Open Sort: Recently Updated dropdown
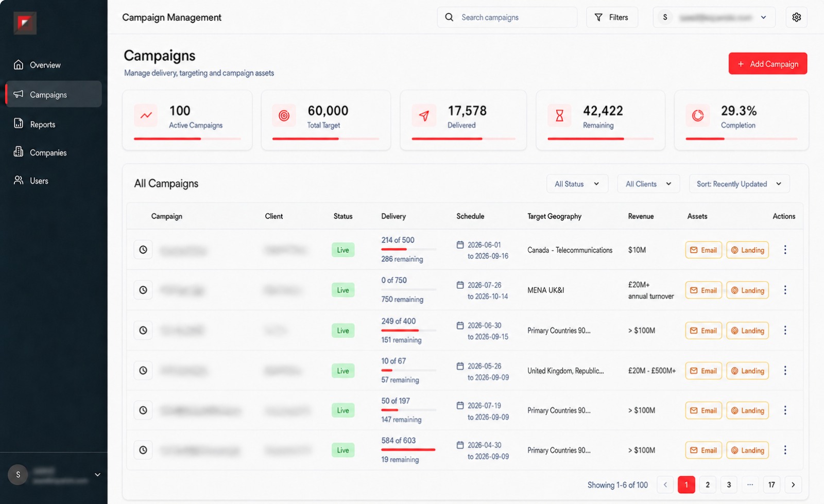The image size is (824, 504). (x=739, y=184)
